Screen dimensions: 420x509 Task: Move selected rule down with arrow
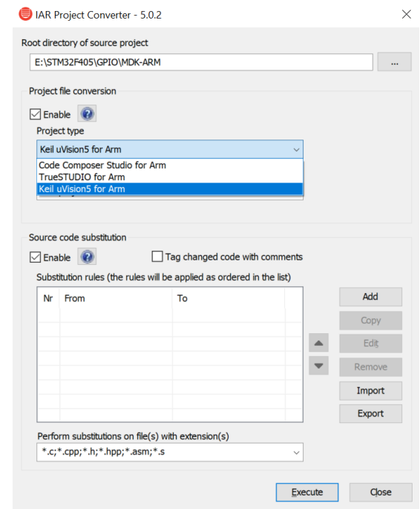[319, 366]
